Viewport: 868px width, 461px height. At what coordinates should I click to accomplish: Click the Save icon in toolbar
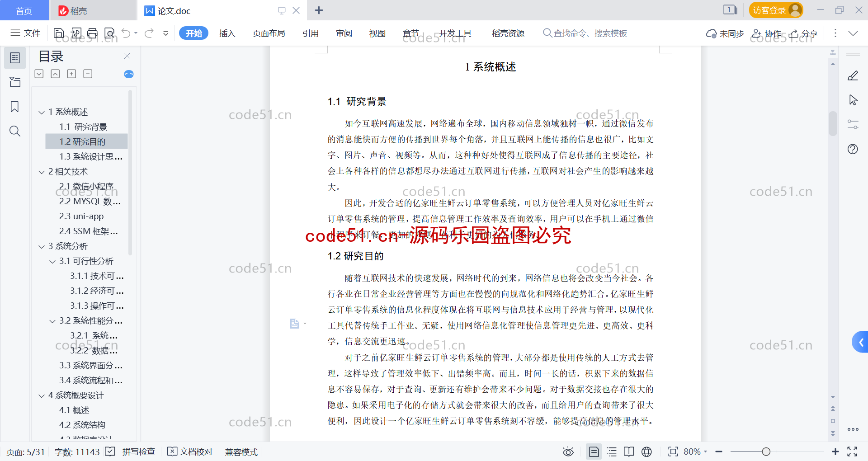59,33
